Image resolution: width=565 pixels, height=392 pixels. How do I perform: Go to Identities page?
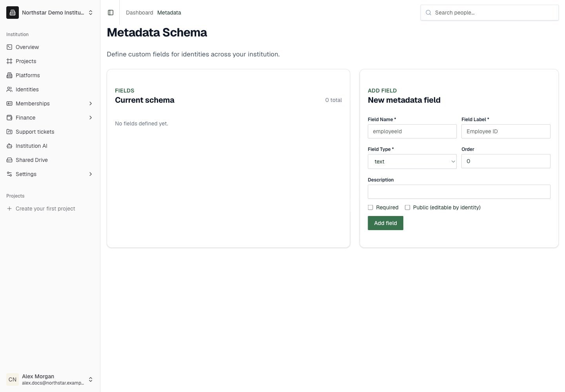pyautogui.click(x=50, y=89)
